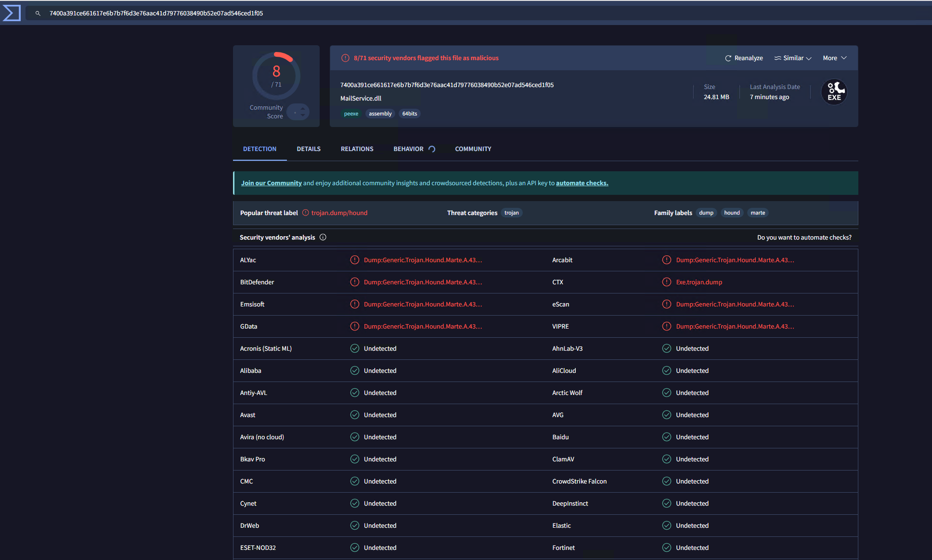932x560 pixels.
Task: Click the info icon beside Security vendors' analysis
Action: (x=323, y=237)
